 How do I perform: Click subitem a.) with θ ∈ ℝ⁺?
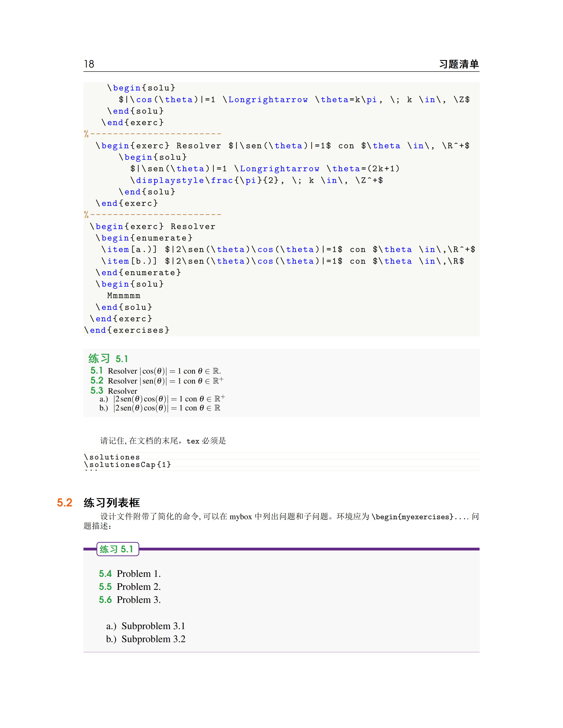[x=162, y=399]
